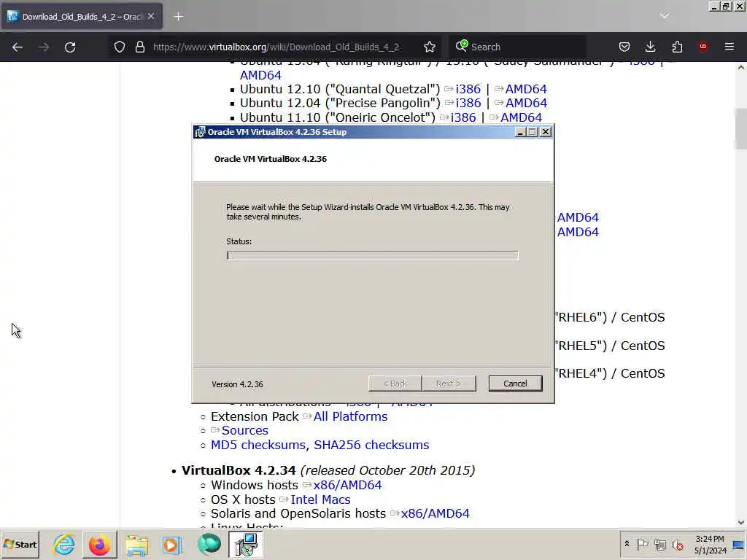Show hidden system tray icons
This screenshot has width=747, height=560.
(x=627, y=544)
